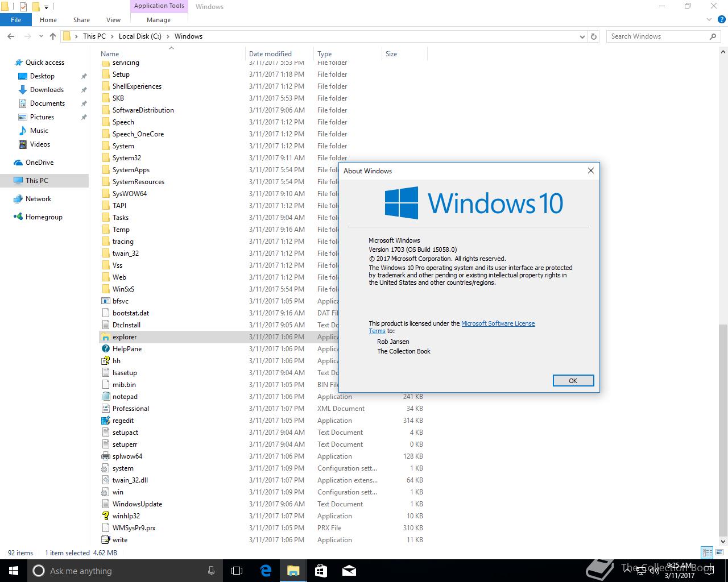Launch Microsoft Edge from taskbar
This screenshot has height=582, width=728.
tap(265, 571)
